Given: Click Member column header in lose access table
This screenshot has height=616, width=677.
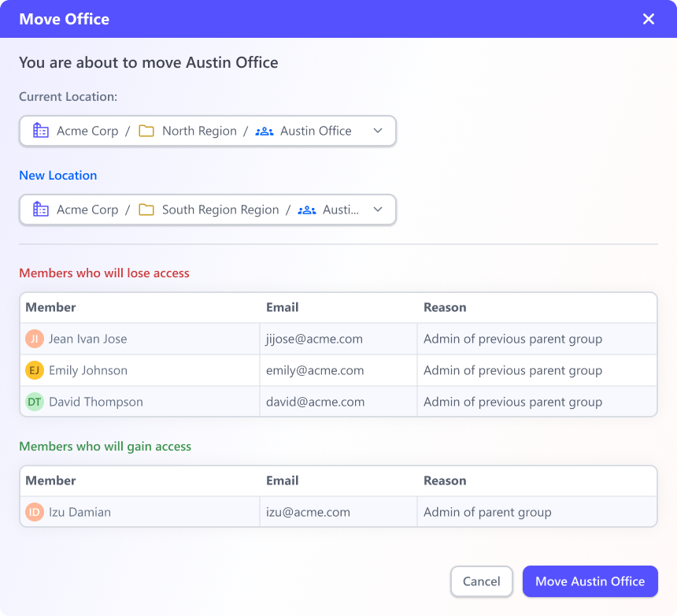Looking at the screenshot, I should coord(50,307).
